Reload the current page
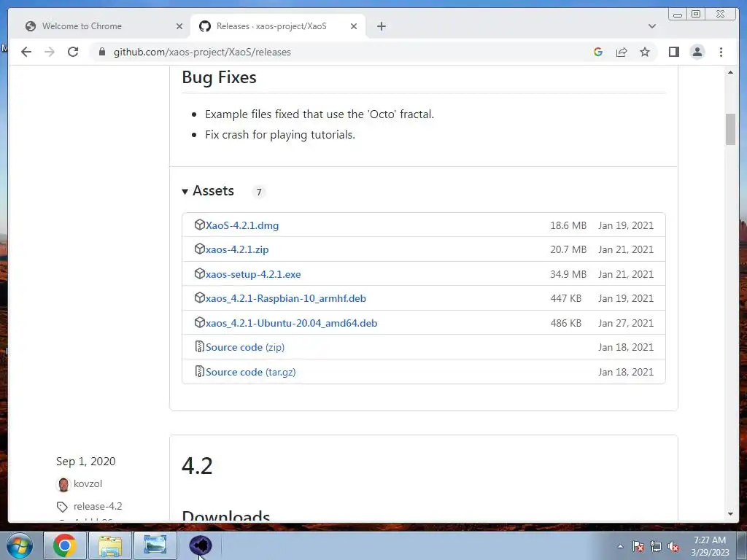This screenshot has height=560, width=747. coord(73,52)
